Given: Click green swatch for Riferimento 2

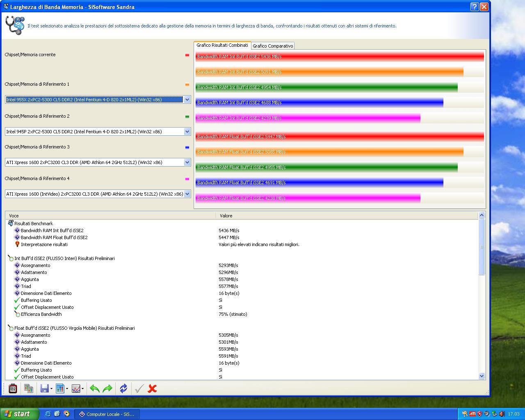Looking at the screenshot, I should click(x=187, y=116).
